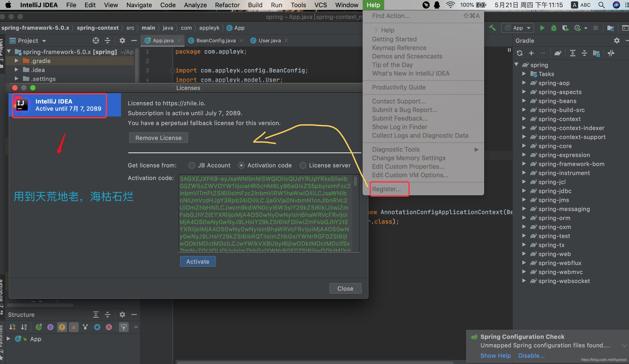The image size is (629, 364).
Task: Switch to BeanConfig.java tab
Action: coord(216,40)
